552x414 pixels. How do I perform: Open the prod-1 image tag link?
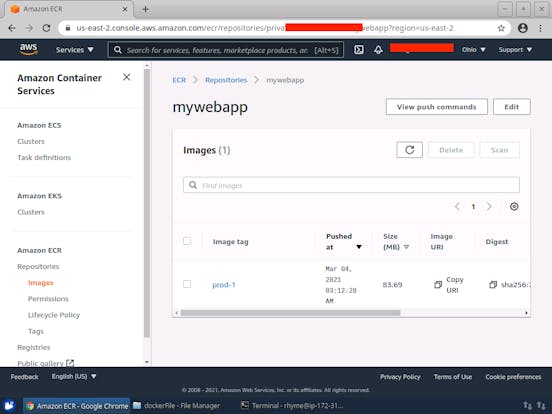click(224, 284)
